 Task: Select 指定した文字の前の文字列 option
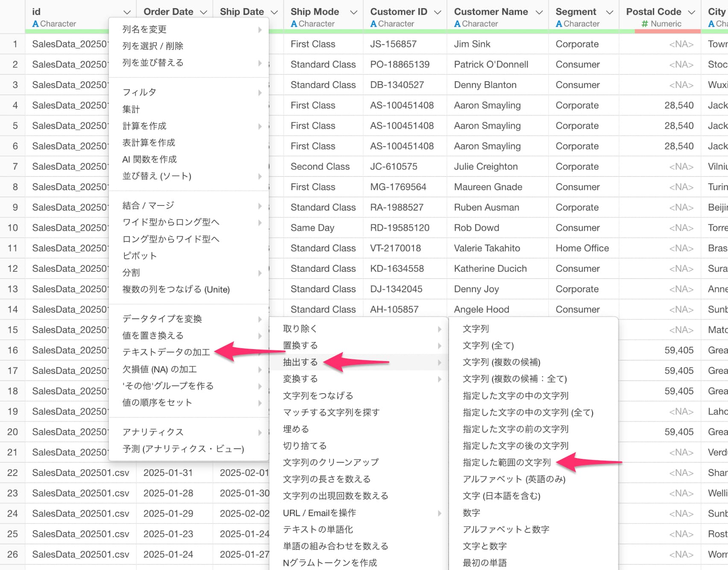[515, 429]
